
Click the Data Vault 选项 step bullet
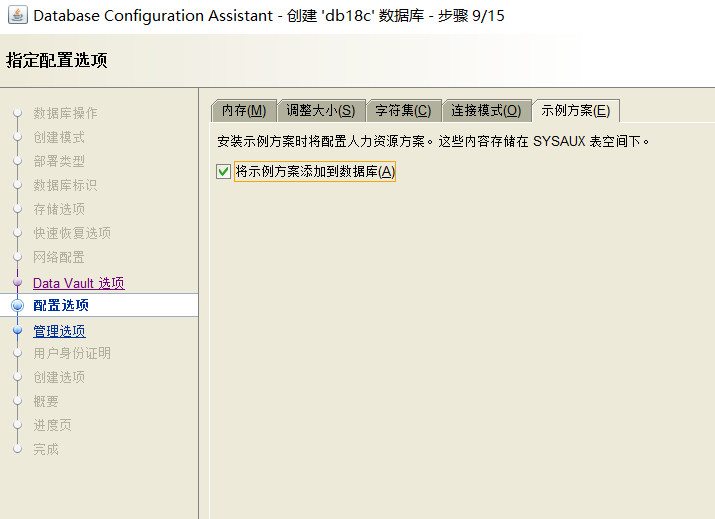click(x=17, y=283)
